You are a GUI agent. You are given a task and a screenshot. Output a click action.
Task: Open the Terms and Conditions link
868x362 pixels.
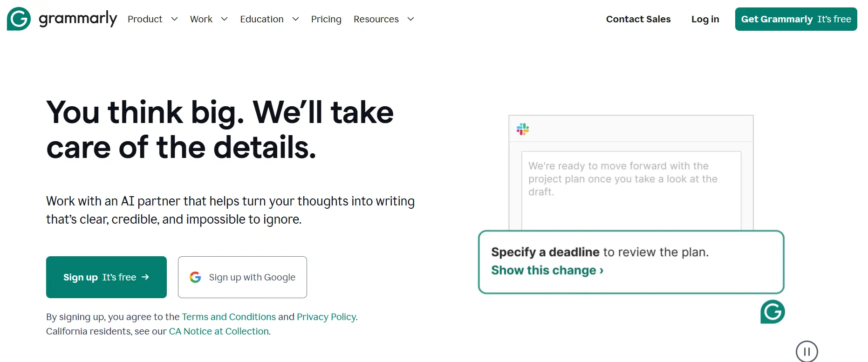pyautogui.click(x=229, y=317)
